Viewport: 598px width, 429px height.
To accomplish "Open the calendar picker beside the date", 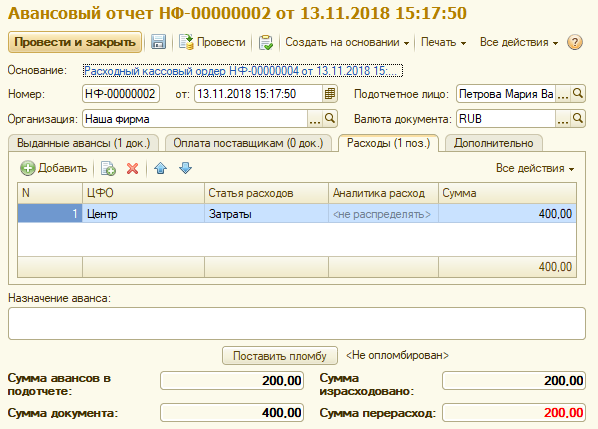I will coord(330,94).
